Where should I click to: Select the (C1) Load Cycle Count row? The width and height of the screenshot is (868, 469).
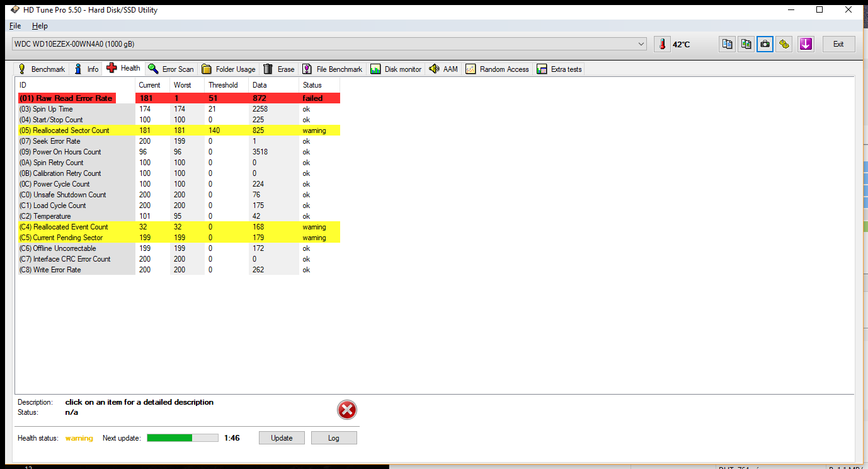(x=179, y=206)
